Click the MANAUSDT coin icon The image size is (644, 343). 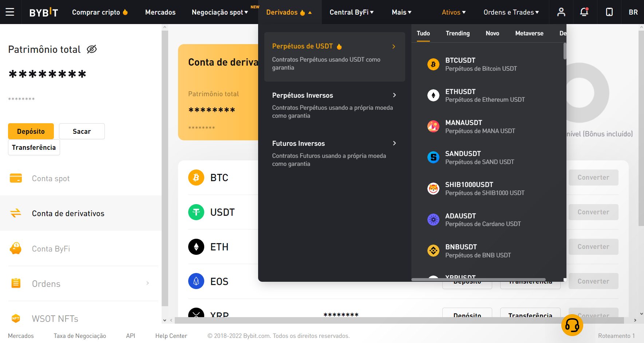pyautogui.click(x=433, y=126)
